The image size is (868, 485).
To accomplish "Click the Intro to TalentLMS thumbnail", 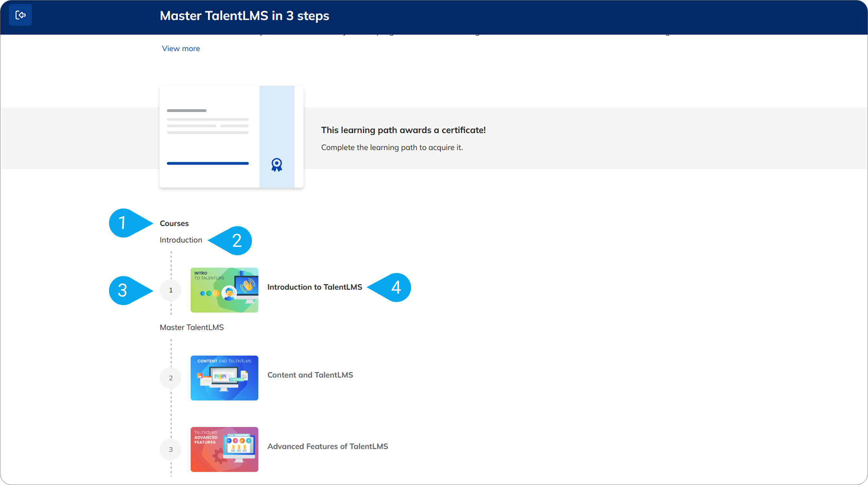I will pyautogui.click(x=224, y=290).
